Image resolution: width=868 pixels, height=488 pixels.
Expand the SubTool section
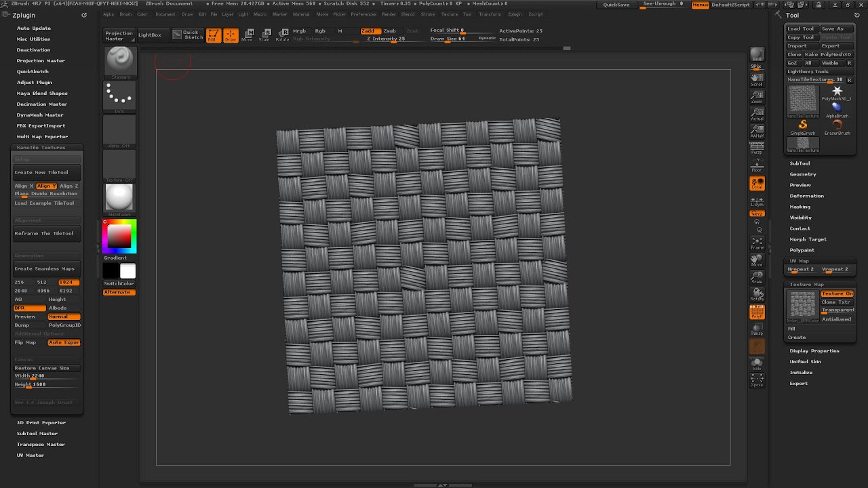pos(800,163)
